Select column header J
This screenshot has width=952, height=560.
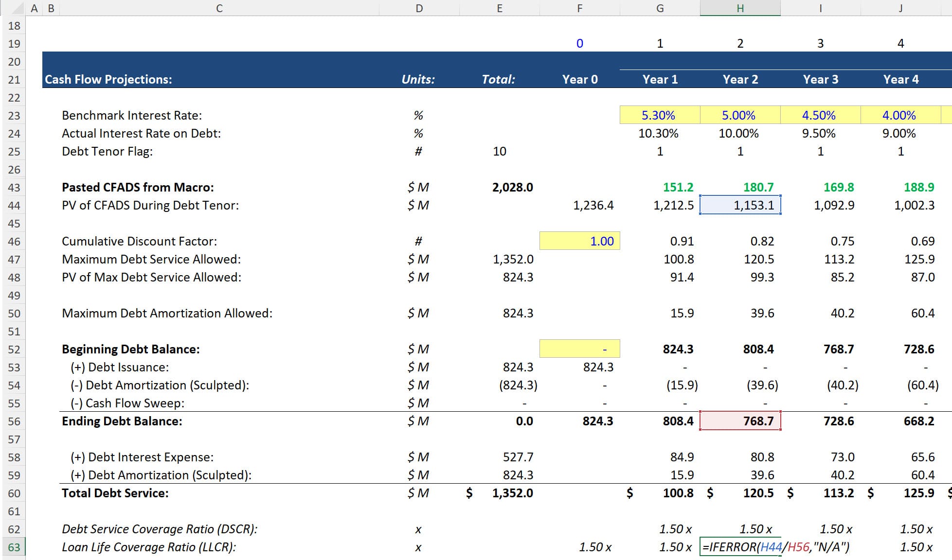pos(900,8)
